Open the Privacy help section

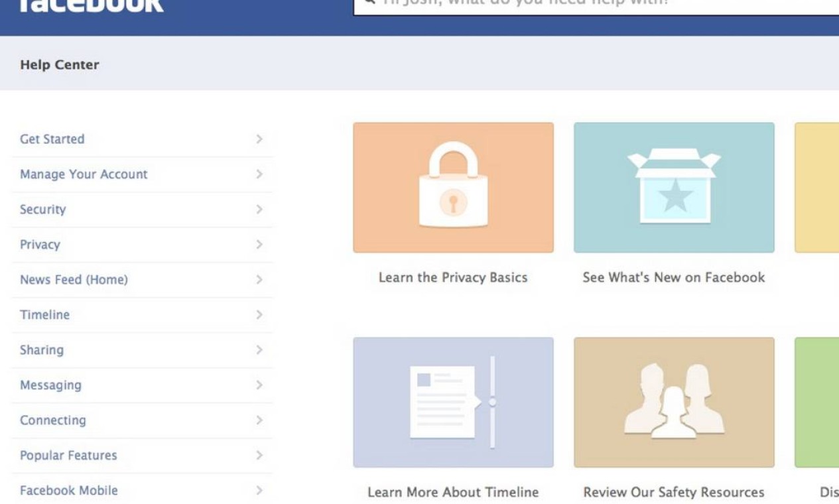point(40,245)
